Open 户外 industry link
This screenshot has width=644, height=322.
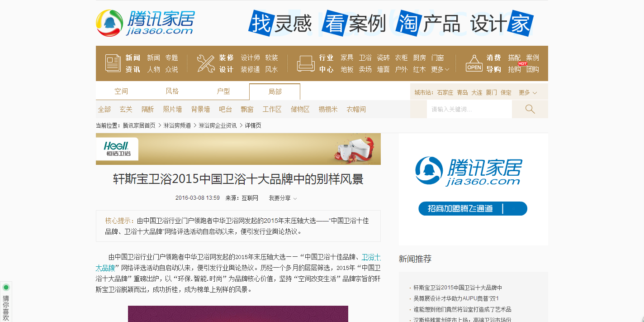401,69
